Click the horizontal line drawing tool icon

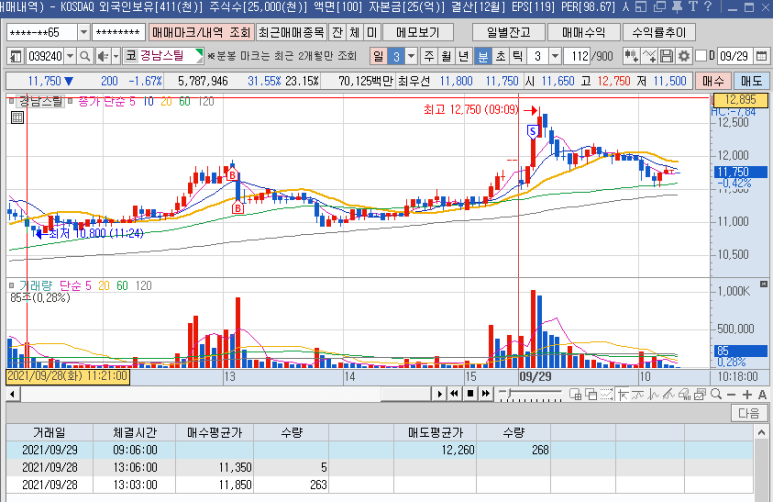tap(638, 394)
